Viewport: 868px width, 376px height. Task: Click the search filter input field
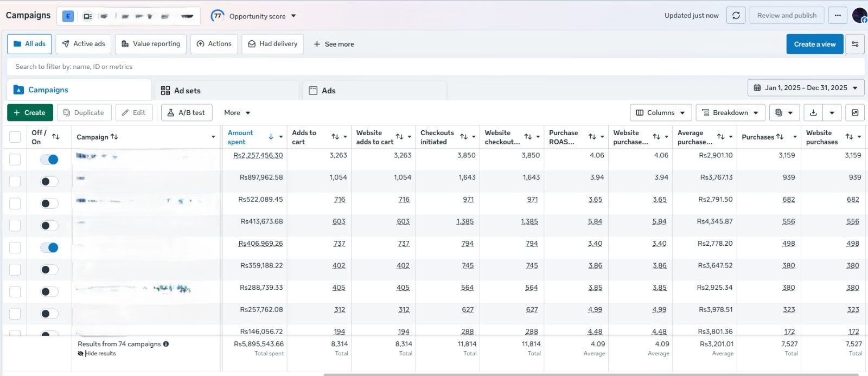pos(436,67)
